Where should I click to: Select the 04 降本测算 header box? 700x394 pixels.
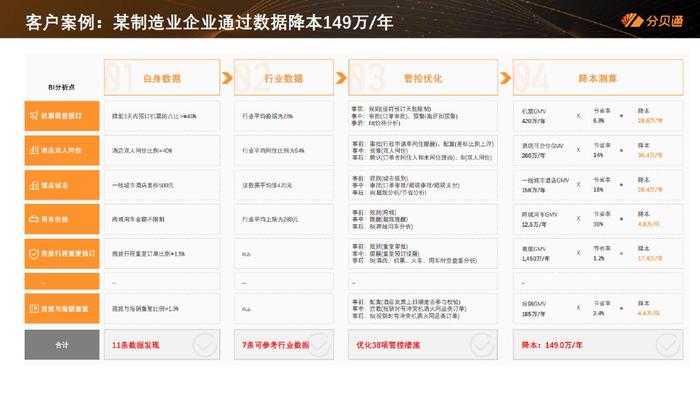pos(598,77)
